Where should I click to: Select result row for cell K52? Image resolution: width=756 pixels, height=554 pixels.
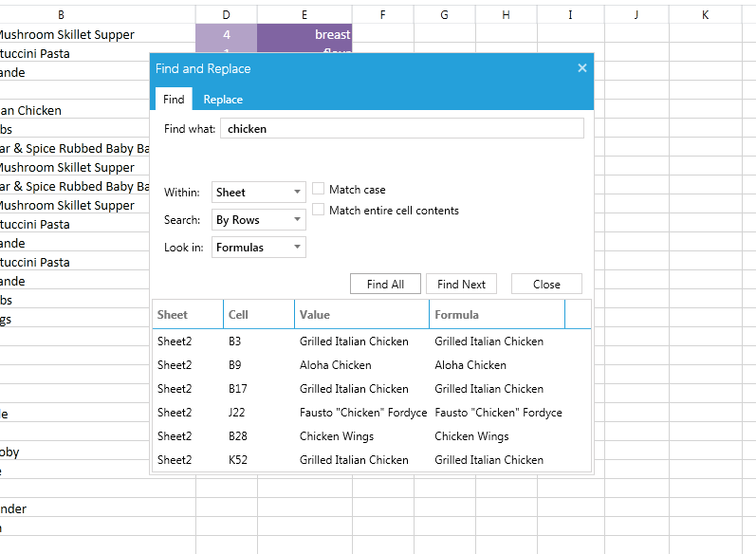tap(372, 459)
